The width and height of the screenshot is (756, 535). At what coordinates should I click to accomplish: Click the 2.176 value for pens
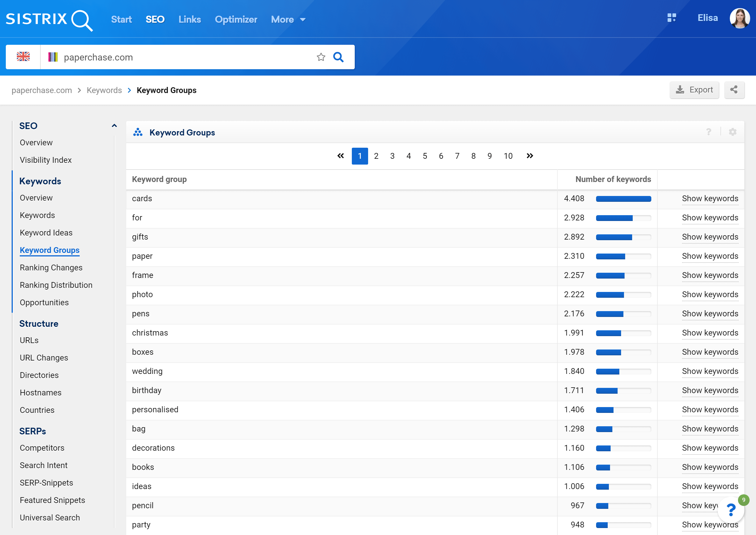[574, 314]
